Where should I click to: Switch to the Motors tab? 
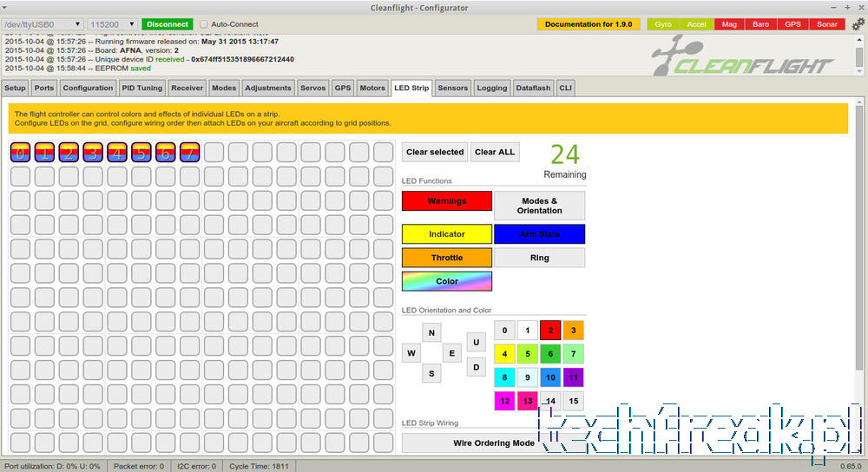tap(372, 88)
